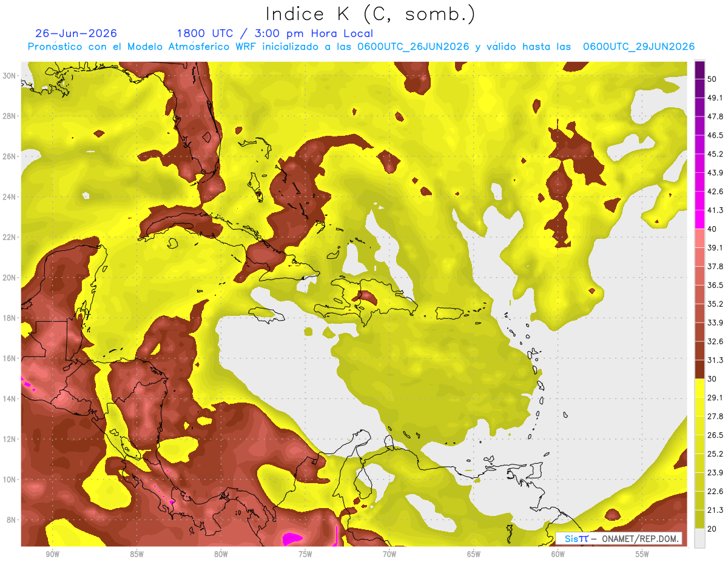Click the colorbar value "37.8"
Viewport: 728px width, 562px height.
pyautogui.click(x=715, y=266)
